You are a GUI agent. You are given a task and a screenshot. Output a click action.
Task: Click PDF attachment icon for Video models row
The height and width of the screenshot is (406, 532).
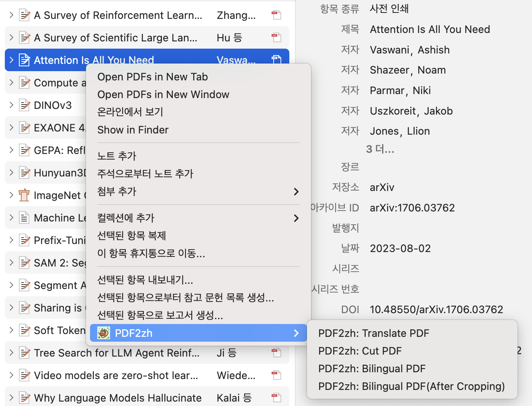(276, 375)
